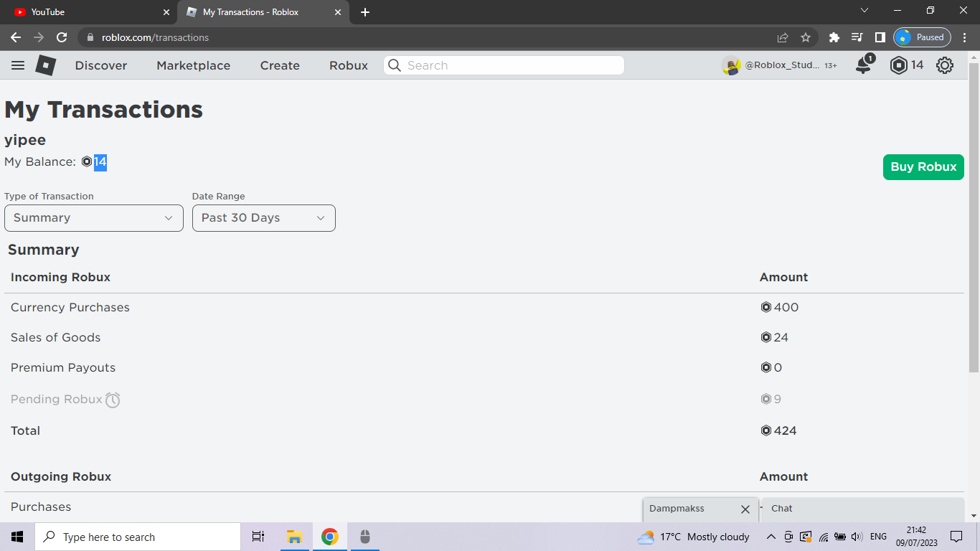Click the Roblox search field
The width and height of the screenshot is (980, 551).
504,65
